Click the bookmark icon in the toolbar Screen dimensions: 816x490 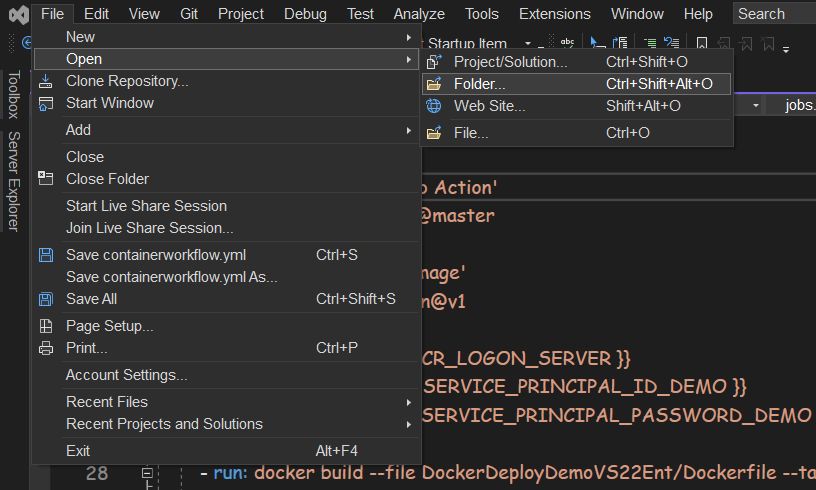(702, 44)
